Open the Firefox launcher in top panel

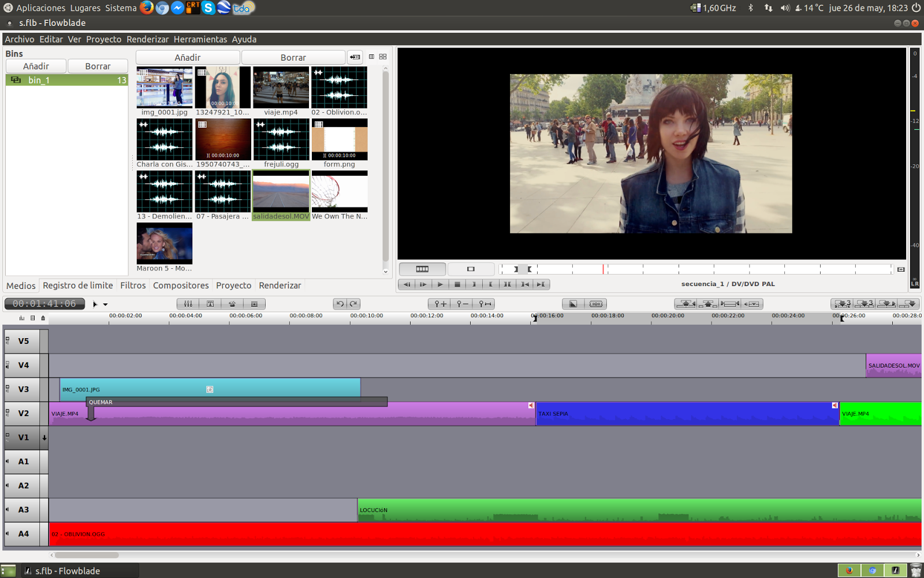pyautogui.click(x=147, y=8)
